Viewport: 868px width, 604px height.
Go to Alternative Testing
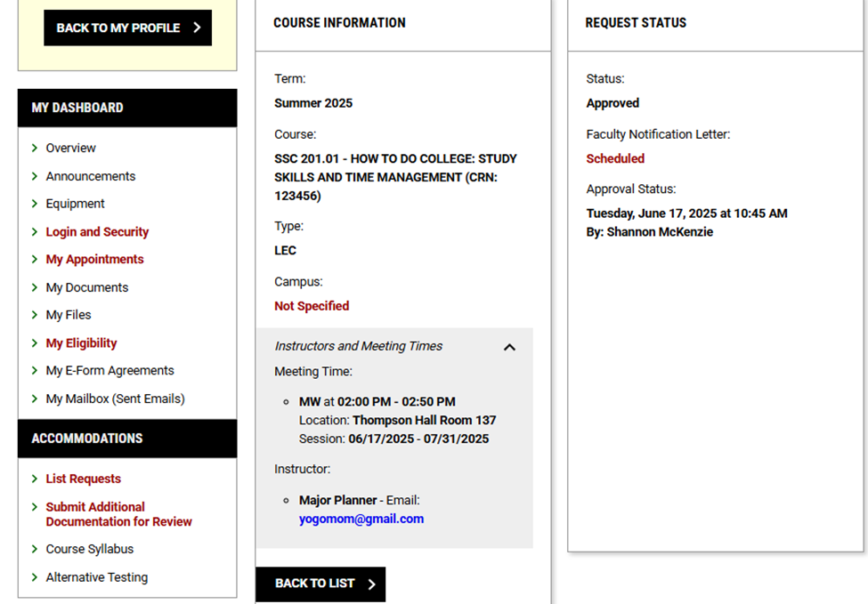pyautogui.click(x=96, y=577)
